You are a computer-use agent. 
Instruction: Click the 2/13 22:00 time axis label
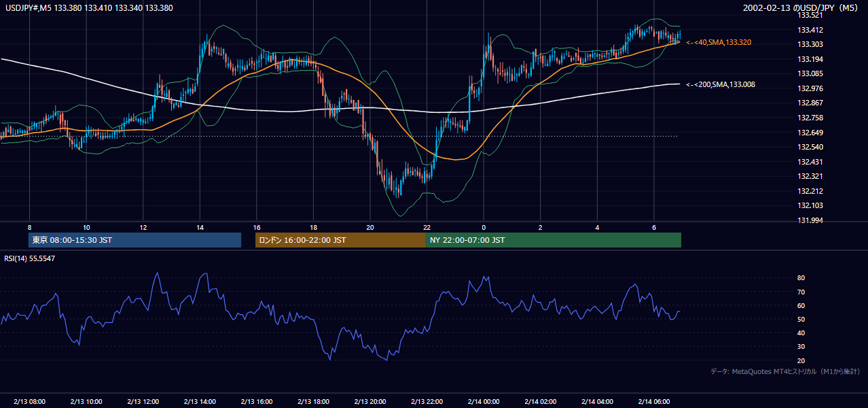(427, 401)
